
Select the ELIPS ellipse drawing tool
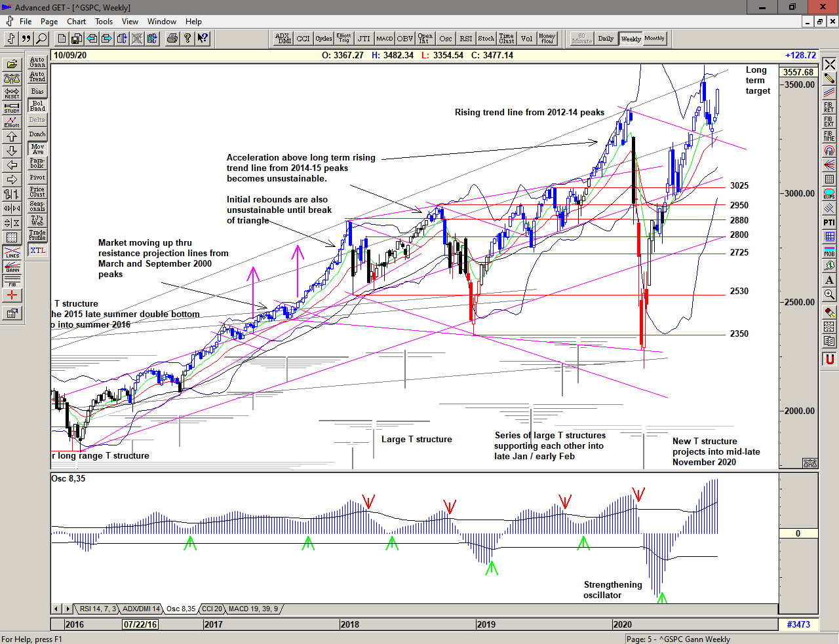pos(829,194)
